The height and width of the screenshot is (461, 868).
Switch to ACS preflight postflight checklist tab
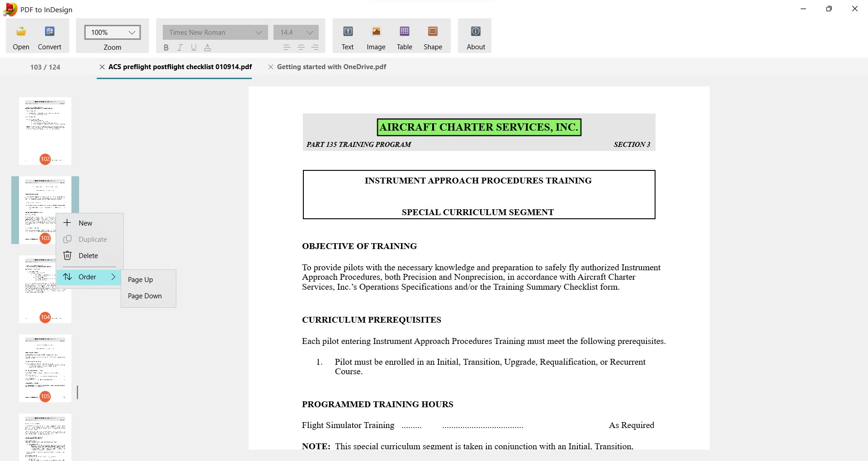(180, 67)
